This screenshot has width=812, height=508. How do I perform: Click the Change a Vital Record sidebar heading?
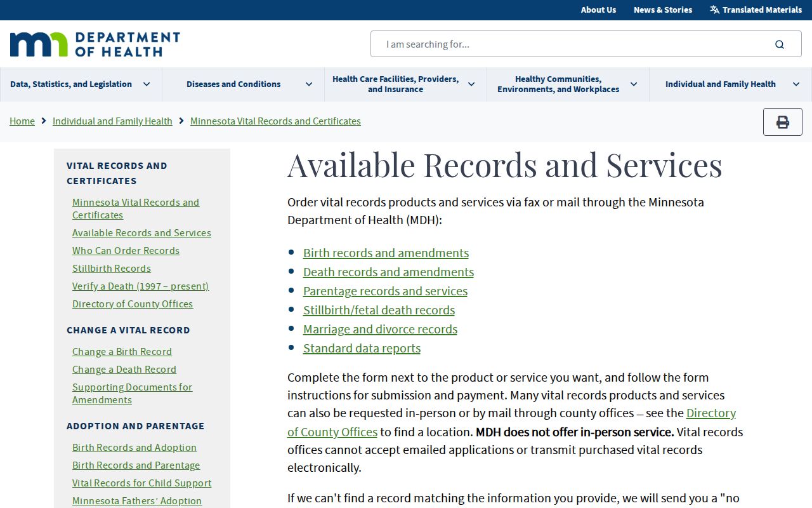pos(128,330)
